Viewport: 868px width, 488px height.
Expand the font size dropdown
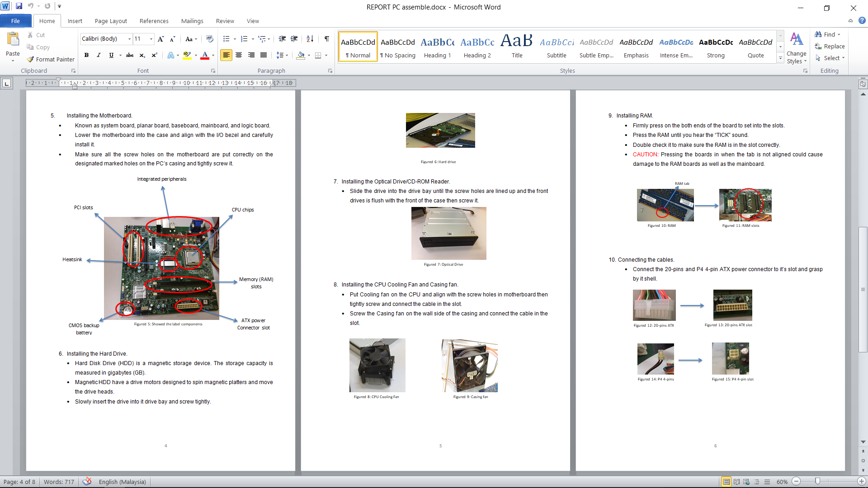pyautogui.click(x=151, y=39)
